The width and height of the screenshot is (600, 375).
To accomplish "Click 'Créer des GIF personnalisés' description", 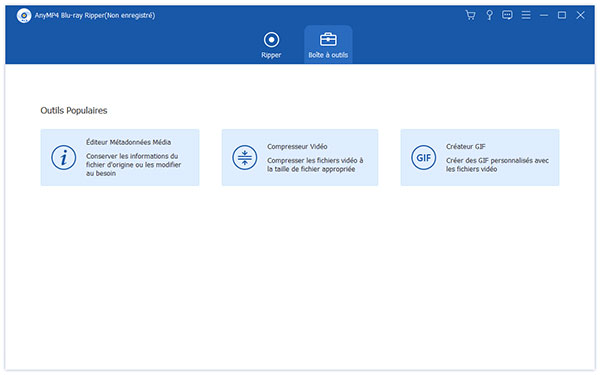I will pyautogui.click(x=497, y=165).
